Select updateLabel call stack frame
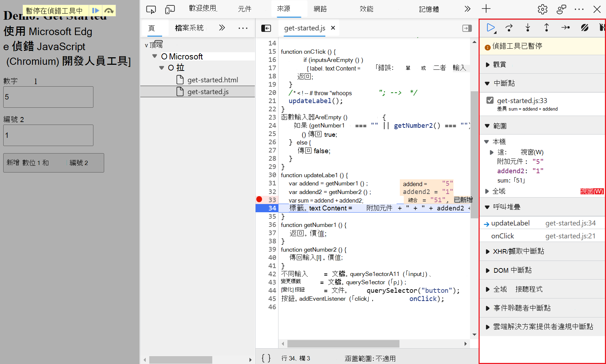 point(542,223)
